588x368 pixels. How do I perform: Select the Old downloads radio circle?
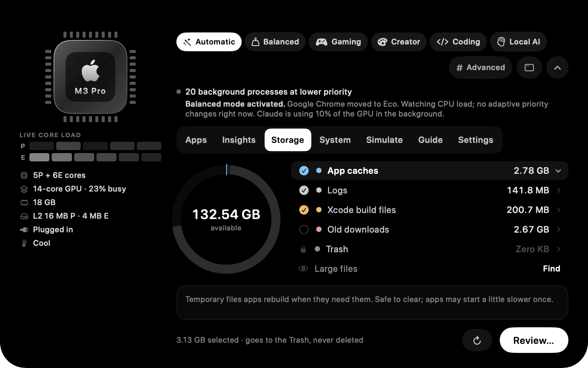304,230
